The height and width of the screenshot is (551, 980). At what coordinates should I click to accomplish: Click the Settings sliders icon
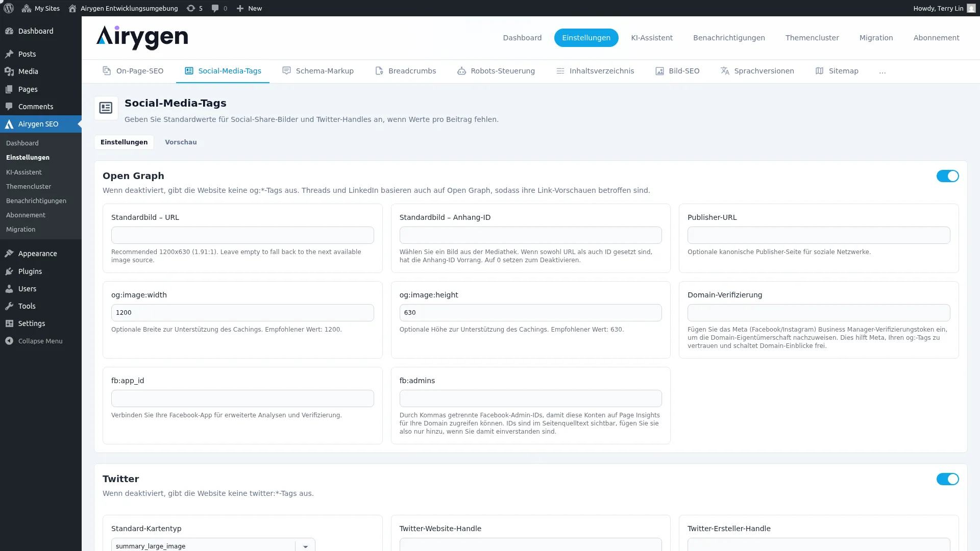click(9, 323)
